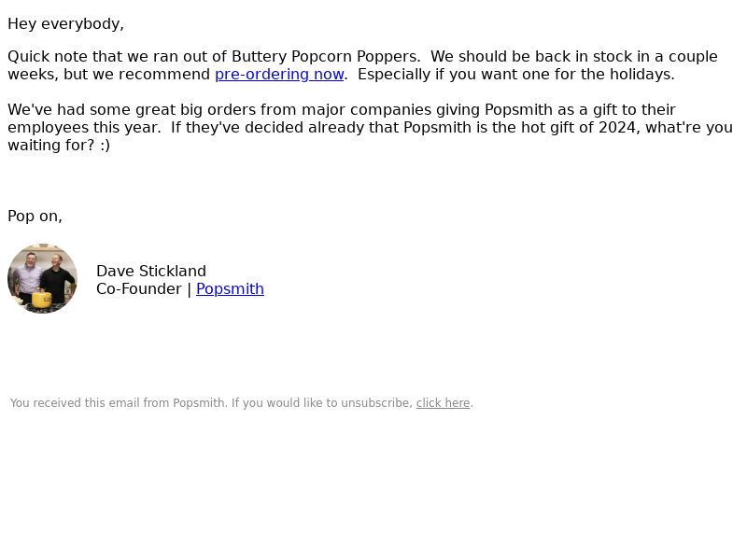Click the name Dave Stickland
747x560 pixels.
pos(151,272)
